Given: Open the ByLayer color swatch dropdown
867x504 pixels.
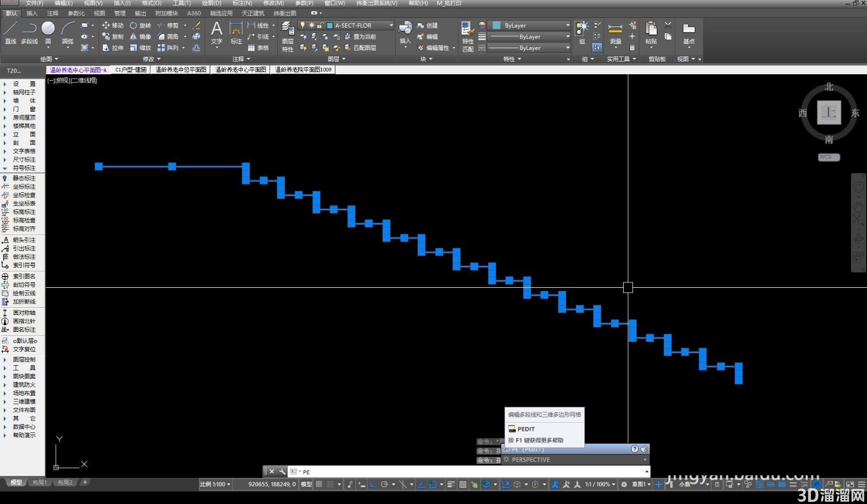Looking at the screenshot, I should pos(529,25).
